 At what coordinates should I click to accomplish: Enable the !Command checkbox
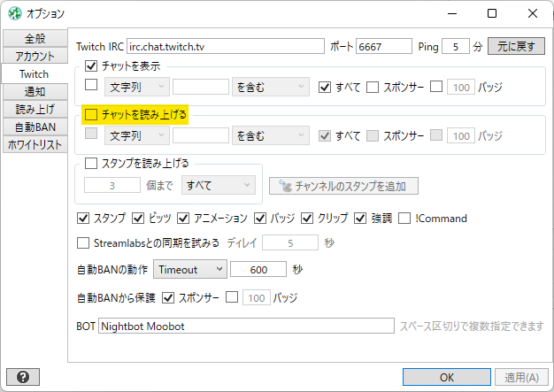point(404,219)
